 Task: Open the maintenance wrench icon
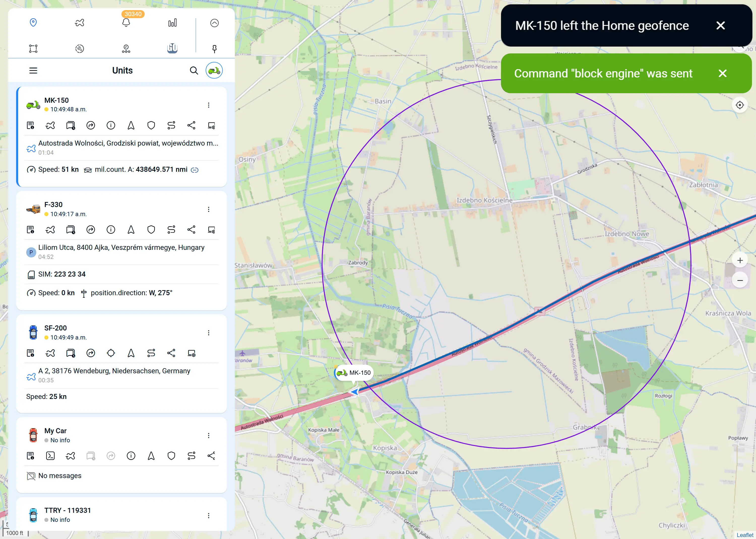pos(80,49)
